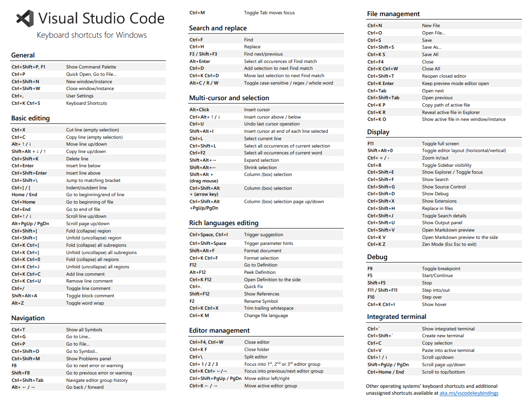Viewport: 532px width, 397px height.
Task: Click 'Find next/previous' description
Action: coord(263,54)
